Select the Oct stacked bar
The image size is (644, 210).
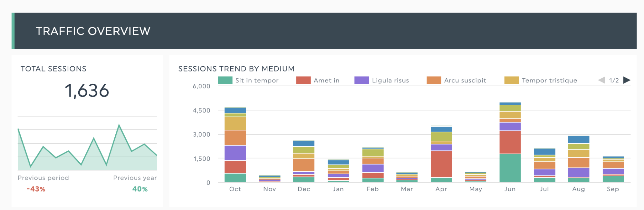point(235,145)
